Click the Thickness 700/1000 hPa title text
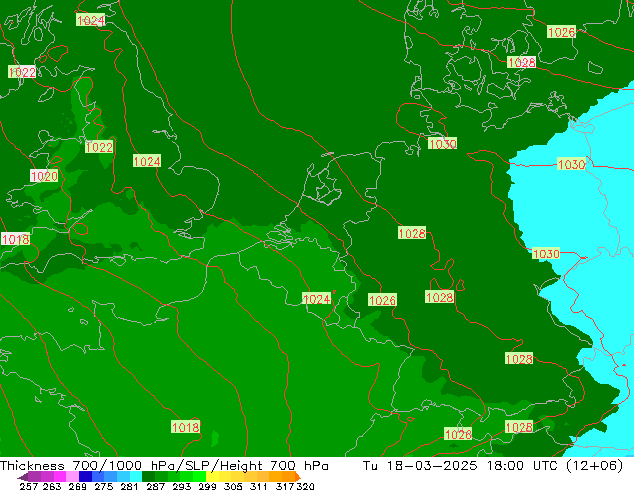Image resolution: width=634 pixels, height=490 pixels. 88,466
